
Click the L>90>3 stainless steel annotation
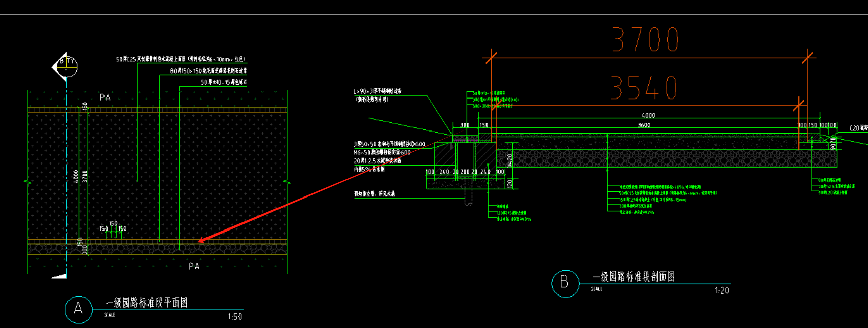(377, 91)
